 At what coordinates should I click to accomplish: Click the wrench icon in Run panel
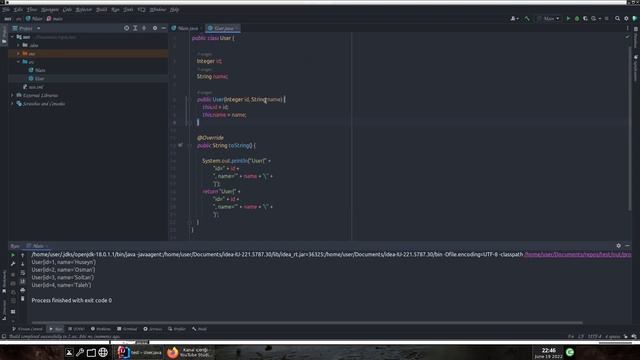(13, 264)
